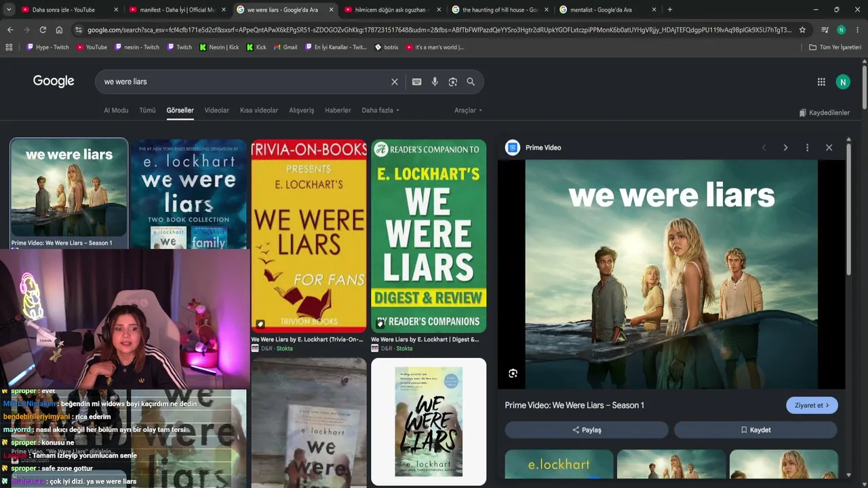The image size is (868, 488).
Task: Open the preview panel three-dot options
Action: click(807, 148)
